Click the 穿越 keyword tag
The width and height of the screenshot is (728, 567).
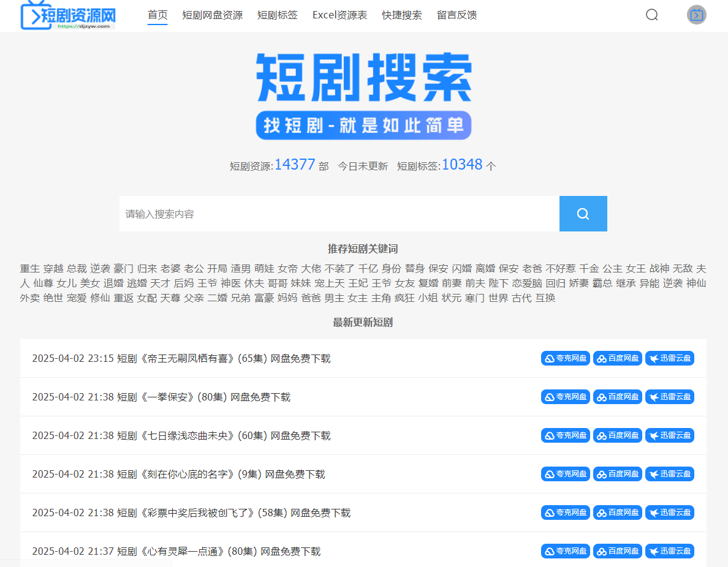pyautogui.click(x=51, y=268)
